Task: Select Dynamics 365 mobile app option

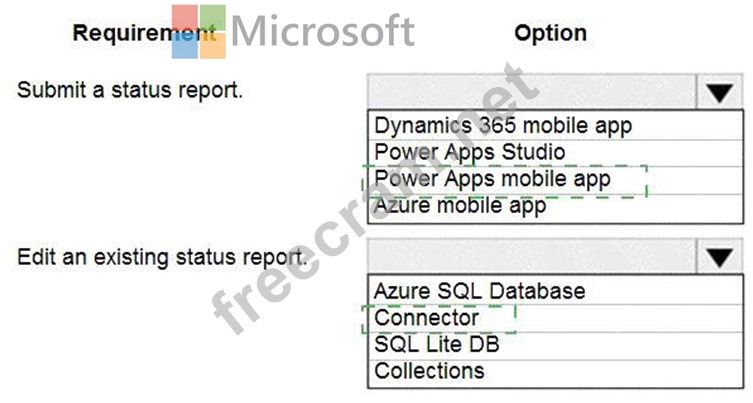Action: [555, 126]
